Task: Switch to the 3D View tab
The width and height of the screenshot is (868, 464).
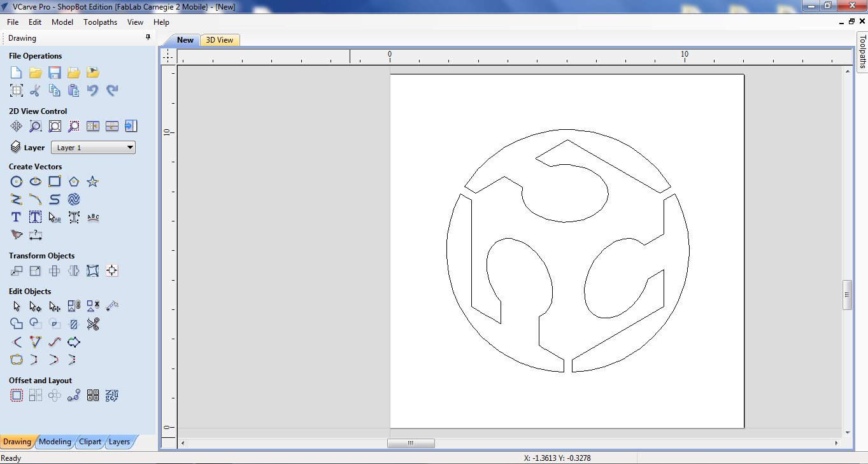Action: tap(220, 40)
